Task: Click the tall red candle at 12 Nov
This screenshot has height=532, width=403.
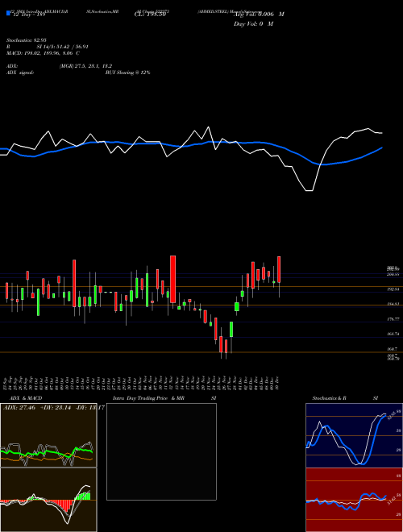Action: click(172, 279)
